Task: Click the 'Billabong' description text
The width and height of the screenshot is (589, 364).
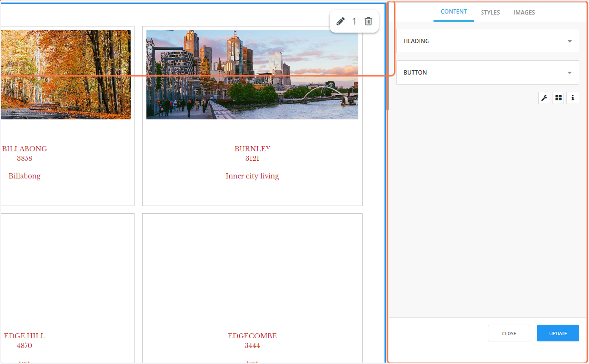Action: tap(25, 176)
